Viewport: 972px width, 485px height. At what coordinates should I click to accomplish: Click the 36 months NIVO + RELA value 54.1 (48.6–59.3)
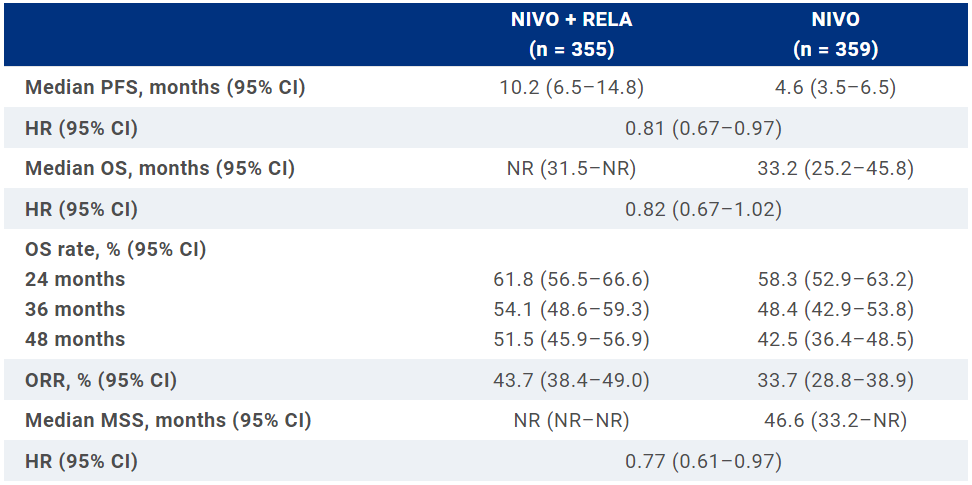tap(571, 310)
